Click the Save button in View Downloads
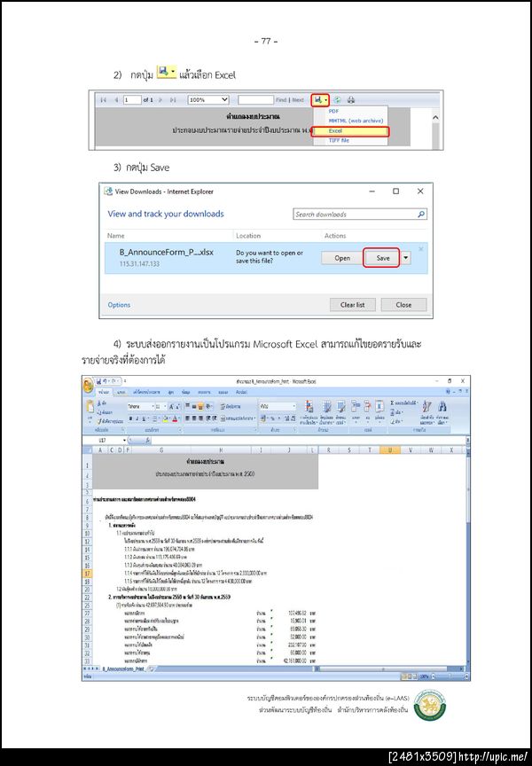The width and height of the screenshot is (532, 766). pos(382,258)
